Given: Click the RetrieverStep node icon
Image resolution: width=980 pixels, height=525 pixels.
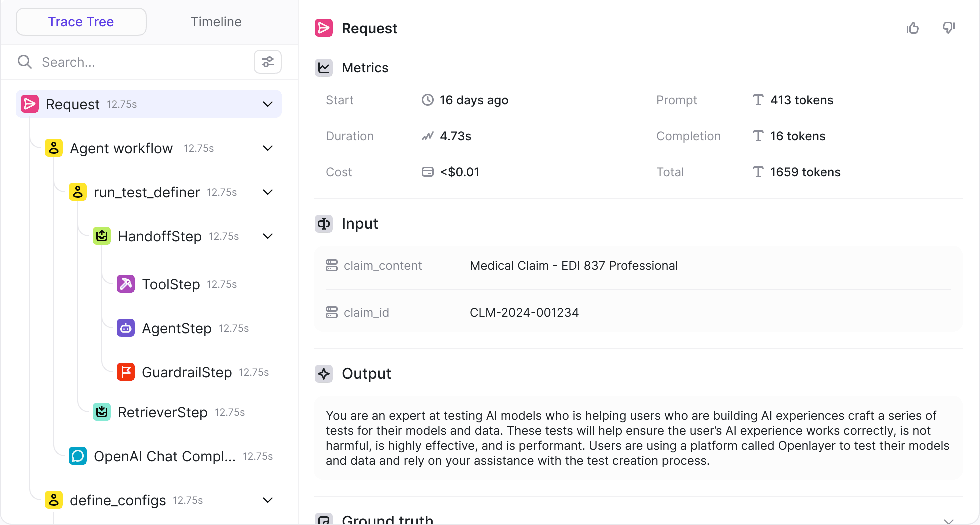Looking at the screenshot, I should pos(102,412).
